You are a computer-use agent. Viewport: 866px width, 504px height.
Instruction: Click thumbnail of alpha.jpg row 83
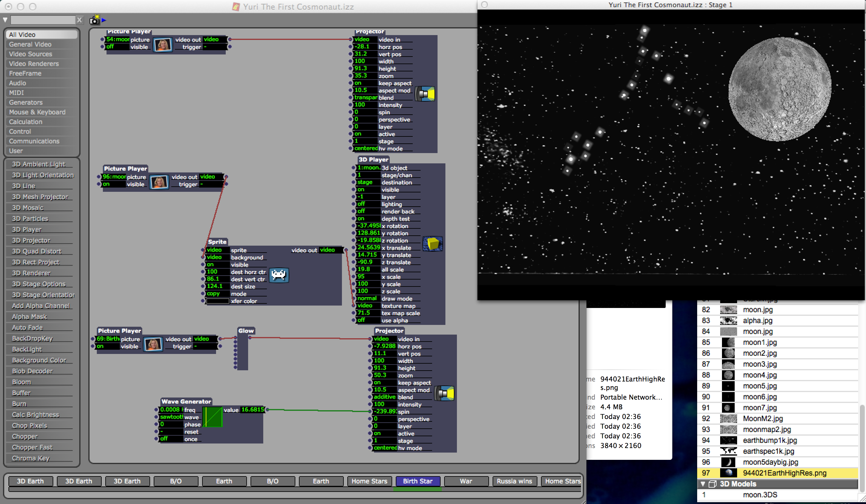pyautogui.click(x=728, y=321)
